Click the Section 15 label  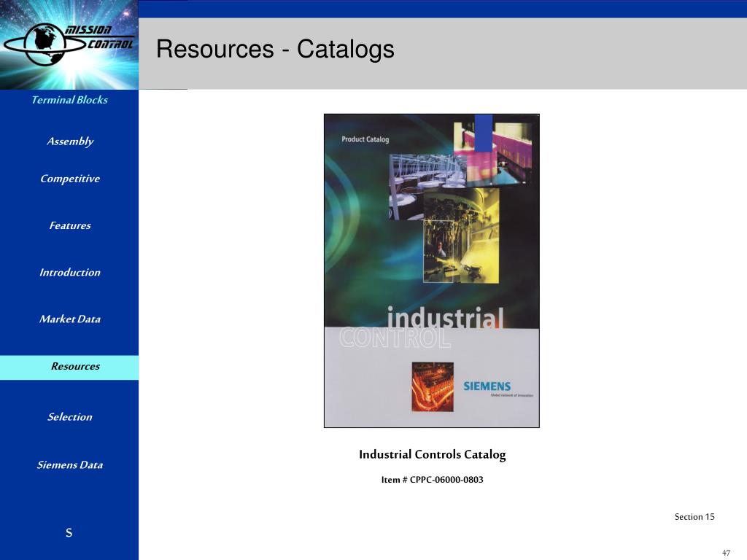tap(694, 517)
